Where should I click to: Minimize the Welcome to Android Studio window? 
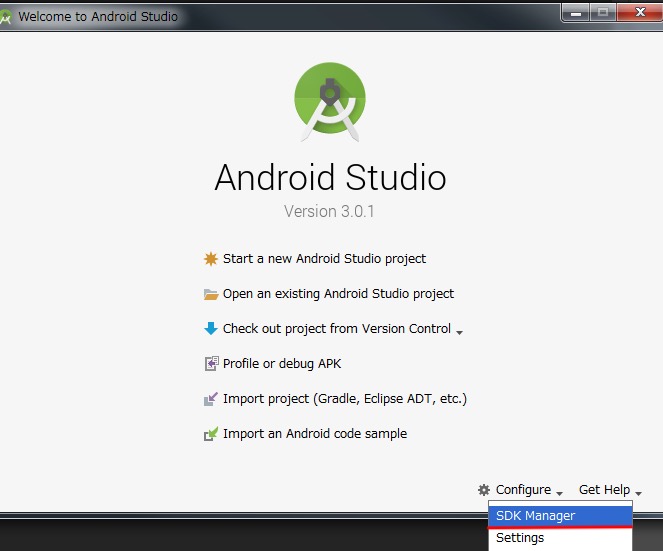click(575, 13)
